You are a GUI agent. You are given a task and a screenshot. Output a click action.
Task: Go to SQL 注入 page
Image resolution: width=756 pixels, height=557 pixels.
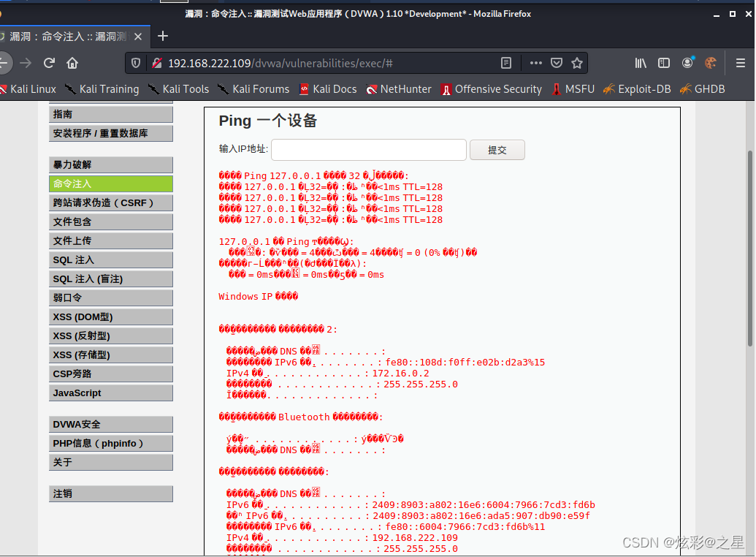(x=111, y=260)
